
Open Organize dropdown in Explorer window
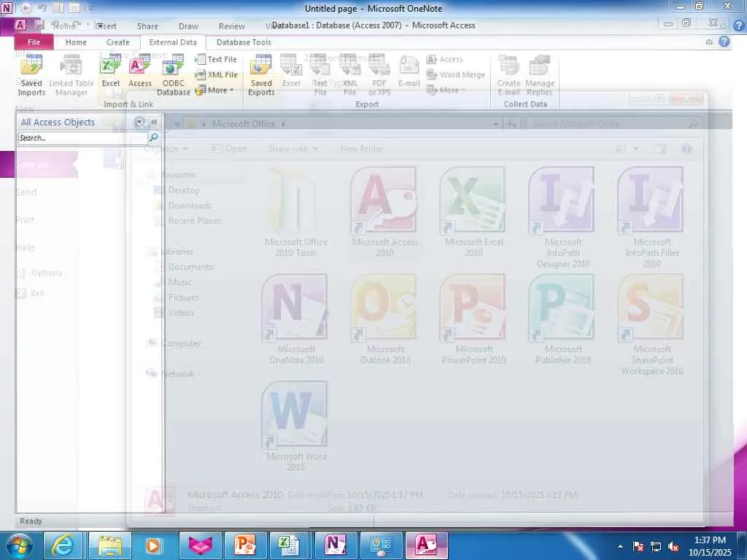pyautogui.click(x=166, y=149)
